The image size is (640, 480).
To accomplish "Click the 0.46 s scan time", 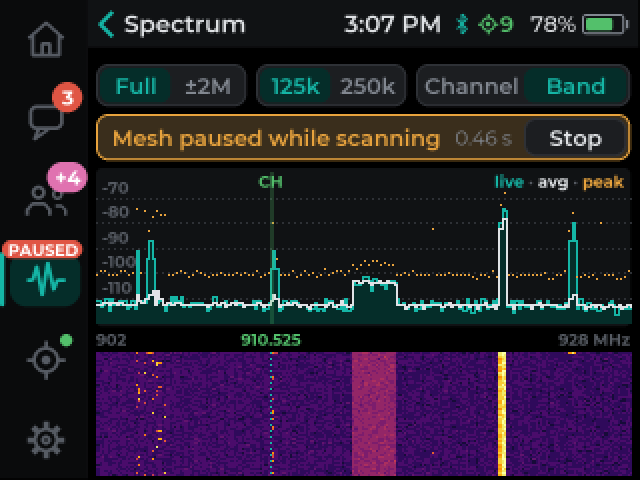I will [x=483, y=138].
